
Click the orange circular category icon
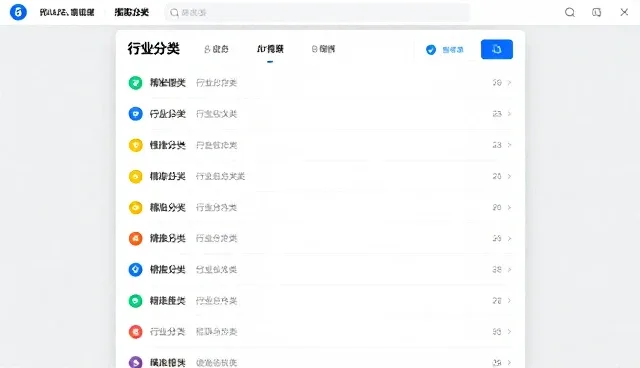point(136,238)
